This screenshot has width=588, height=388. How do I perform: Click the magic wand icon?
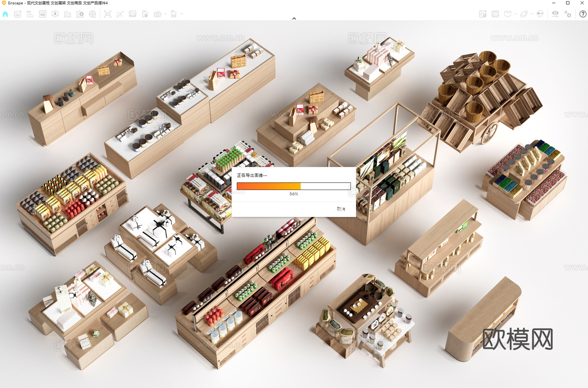pos(120,14)
